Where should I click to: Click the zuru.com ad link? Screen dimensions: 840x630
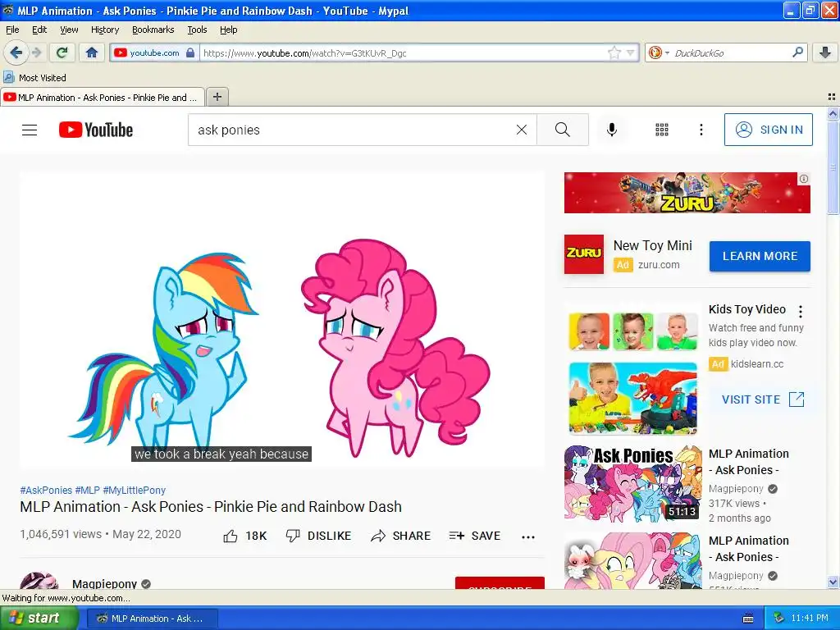[659, 265]
